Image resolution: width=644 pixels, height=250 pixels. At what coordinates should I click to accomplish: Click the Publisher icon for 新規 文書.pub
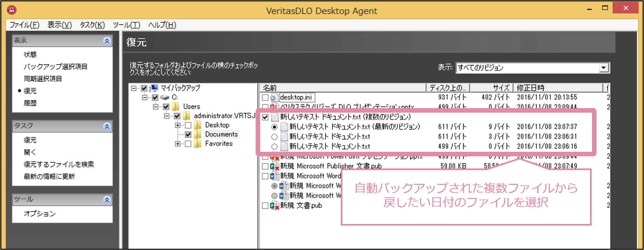274,206
